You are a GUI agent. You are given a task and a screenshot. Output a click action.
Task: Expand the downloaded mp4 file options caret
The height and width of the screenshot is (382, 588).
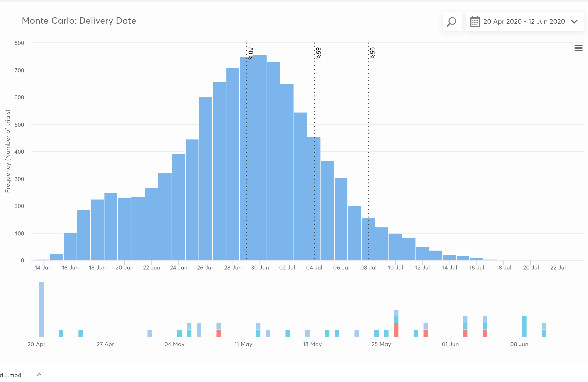pyautogui.click(x=39, y=374)
